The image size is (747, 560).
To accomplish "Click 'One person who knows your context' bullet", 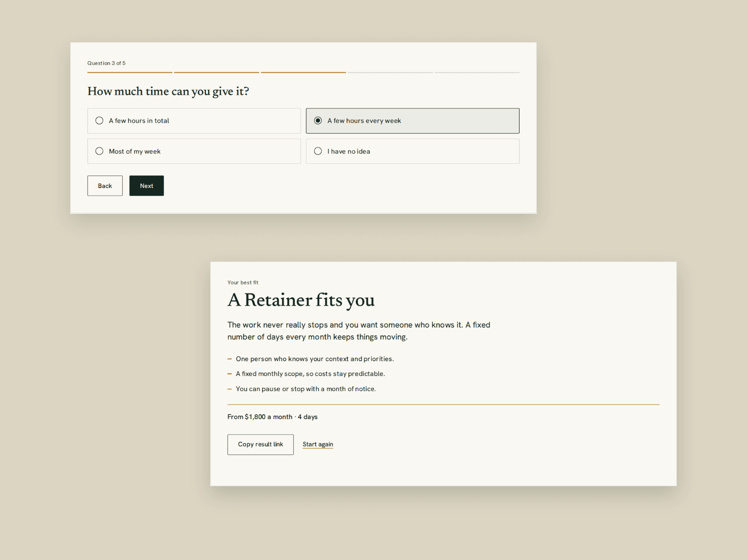I will [315, 359].
